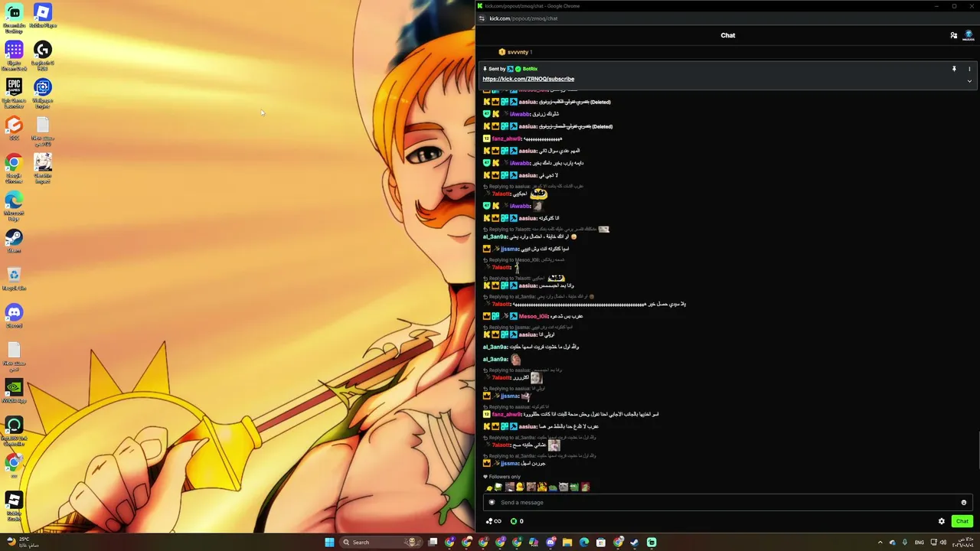
Task: Click the green Chat send button
Action: pyautogui.click(x=962, y=521)
